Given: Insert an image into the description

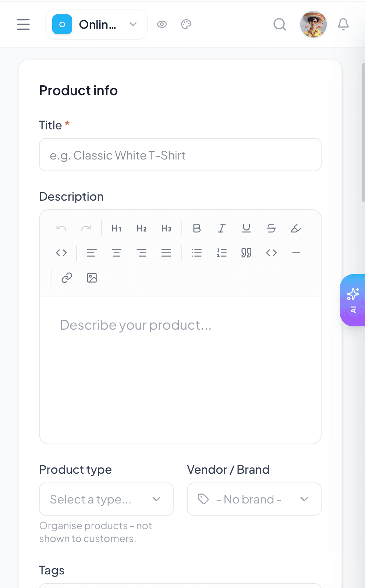Looking at the screenshot, I should [x=92, y=277].
